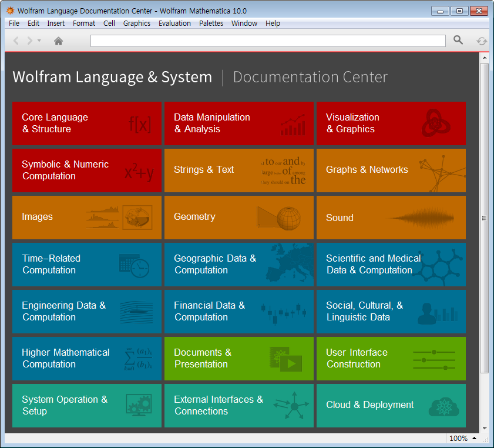Open Images category text
This screenshot has width=494, height=448.
coord(37,217)
